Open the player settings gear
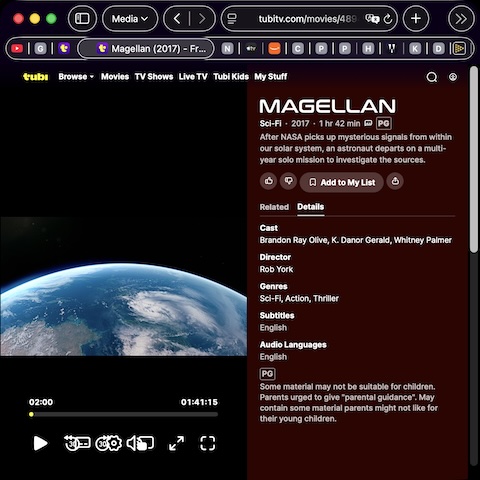 click(115, 443)
